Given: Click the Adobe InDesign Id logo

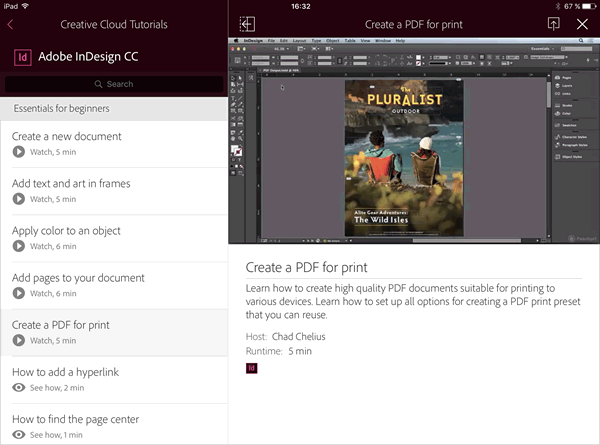Looking at the screenshot, I should [22, 57].
